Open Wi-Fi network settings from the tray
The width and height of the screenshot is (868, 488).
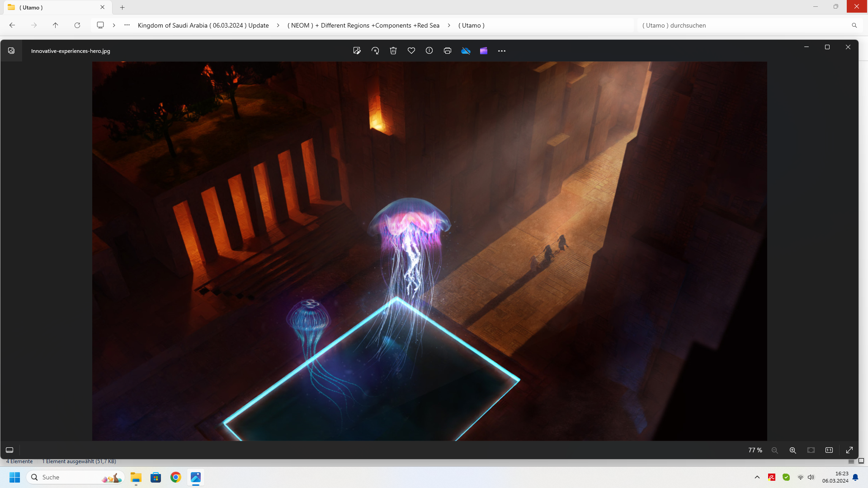tap(801, 477)
